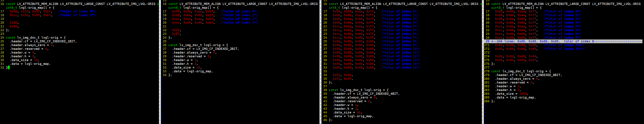Click the data_size value 18
The image size is (644, 124).
pos(198,68)
